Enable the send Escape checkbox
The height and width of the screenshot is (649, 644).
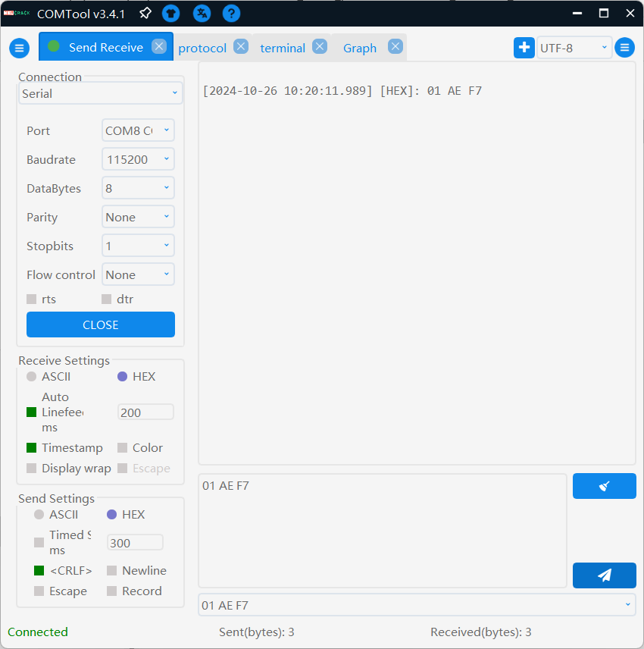[39, 591]
